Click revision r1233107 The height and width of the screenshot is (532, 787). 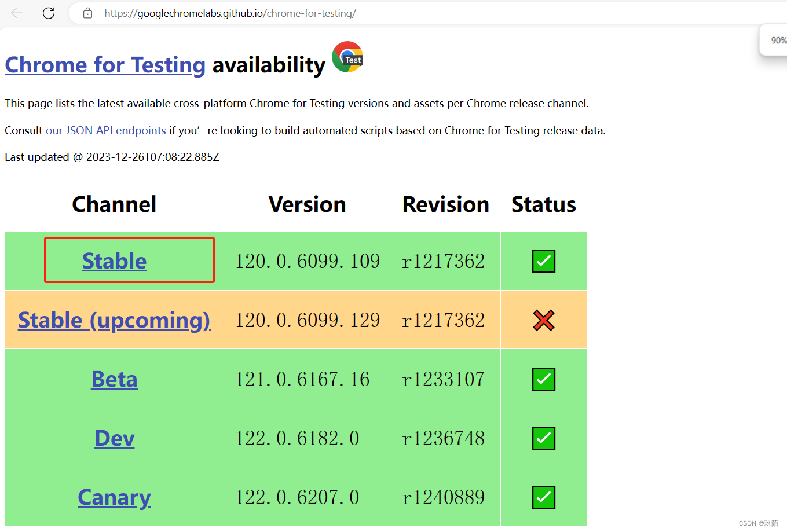tap(443, 379)
